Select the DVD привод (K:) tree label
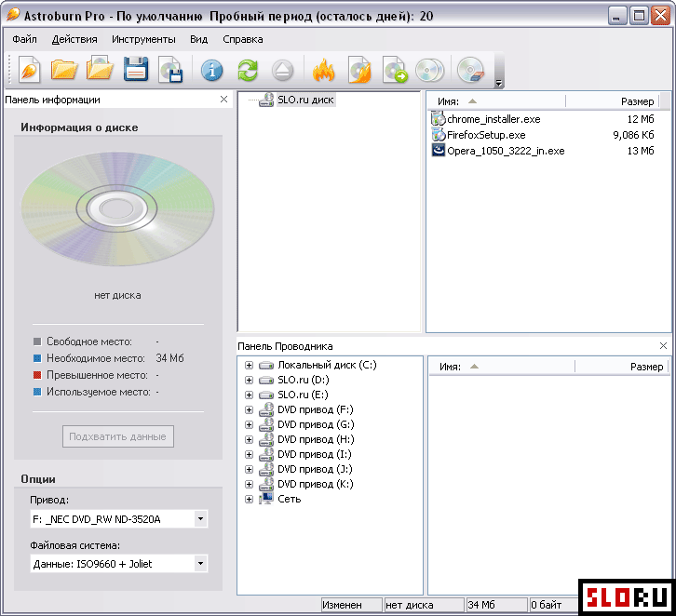The image size is (676, 616). [315, 484]
